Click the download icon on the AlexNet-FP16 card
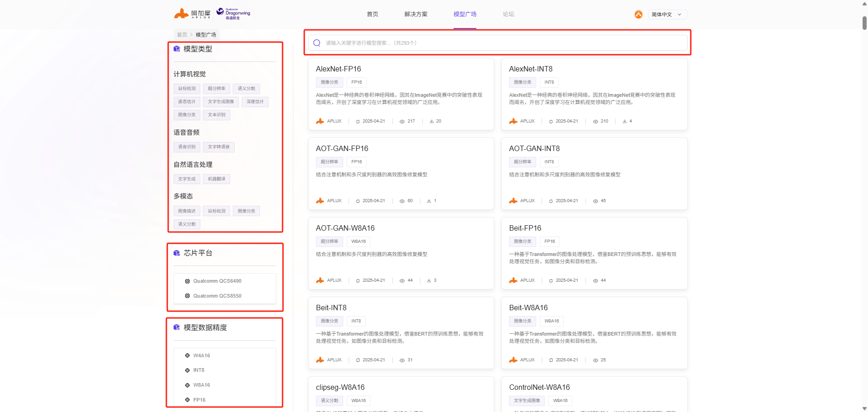This screenshot has width=868, height=412. (x=432, y=121)
